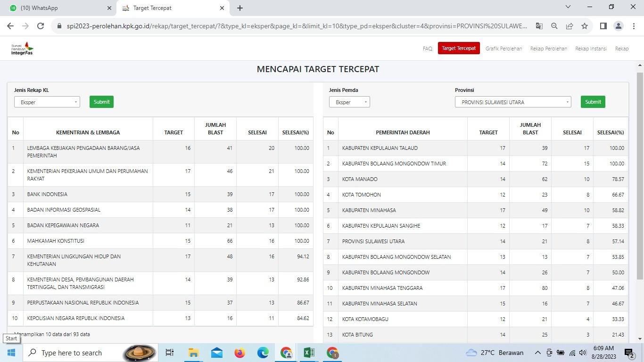Open the Mail app in the taskbar
Screen dimensions: 644x362
[x=216, y=353]
